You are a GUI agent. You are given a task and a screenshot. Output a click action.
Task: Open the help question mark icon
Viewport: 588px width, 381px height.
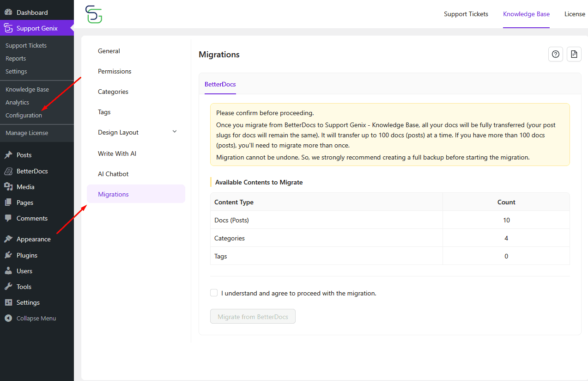[556, 54]
